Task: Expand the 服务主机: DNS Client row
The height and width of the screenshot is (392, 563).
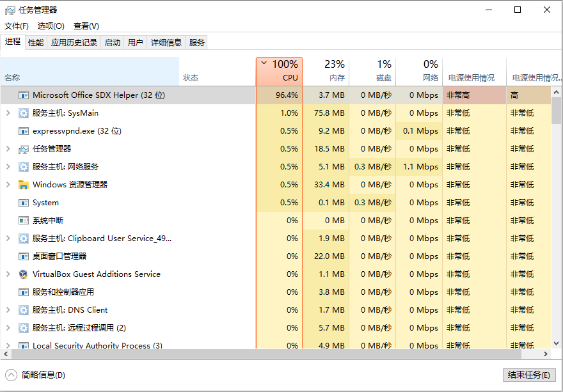Action: tap(8, 310)
